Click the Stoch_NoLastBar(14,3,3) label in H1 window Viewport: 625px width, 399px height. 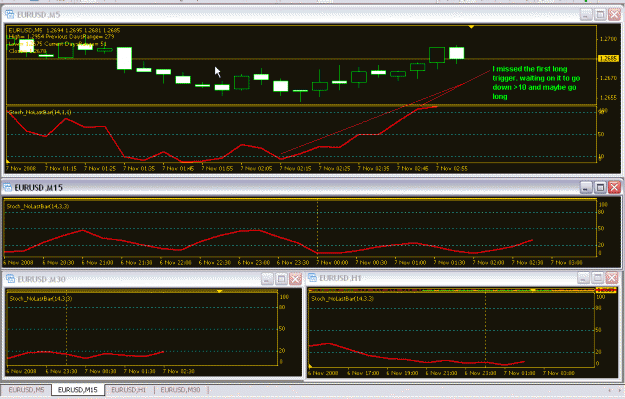pos(342,298)
